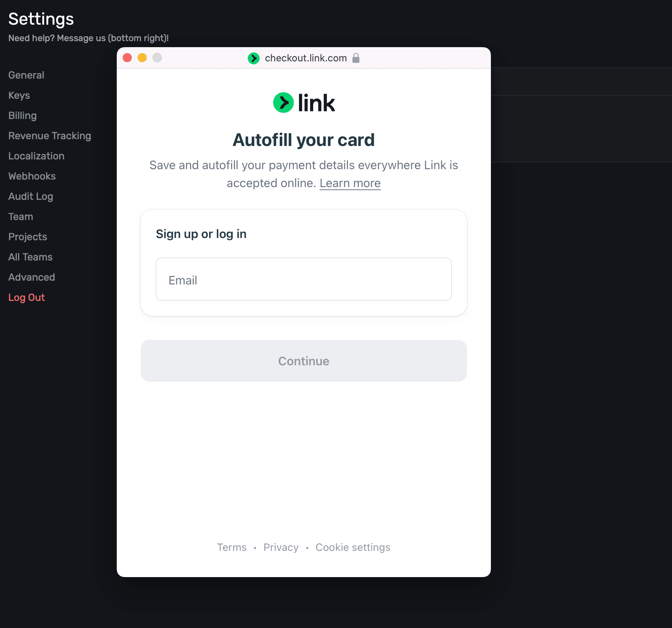Click the Continue button
672x628 pixels.
pos(304,361)
